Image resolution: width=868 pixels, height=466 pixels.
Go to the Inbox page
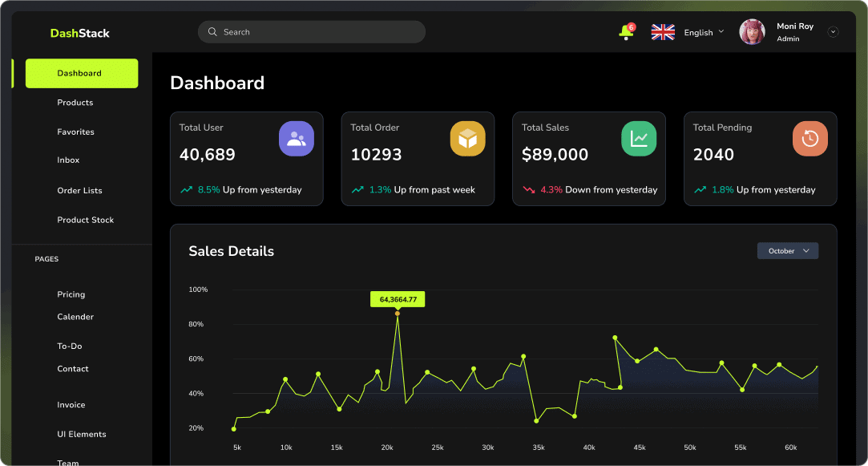click(x=68, y=160)
